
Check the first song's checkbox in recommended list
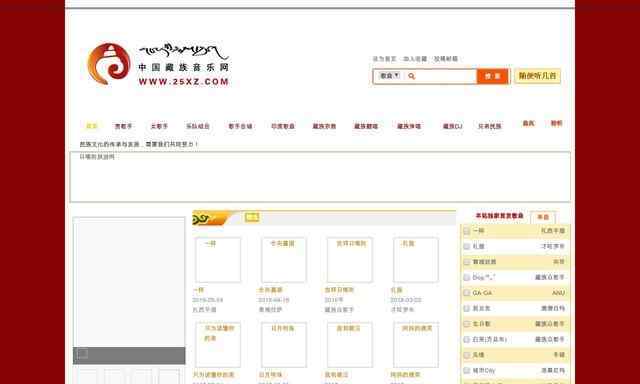[467, 231]
